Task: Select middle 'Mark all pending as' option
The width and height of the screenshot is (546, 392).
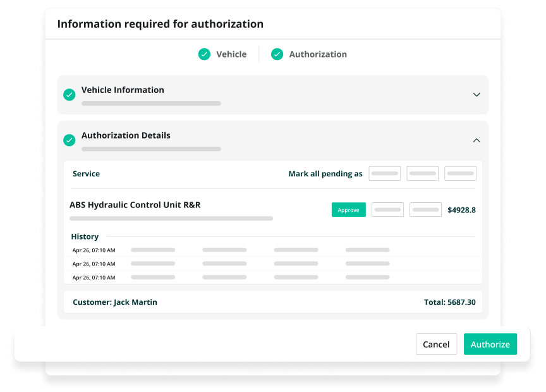Action: pyautogui.click(x=422, y=174)
